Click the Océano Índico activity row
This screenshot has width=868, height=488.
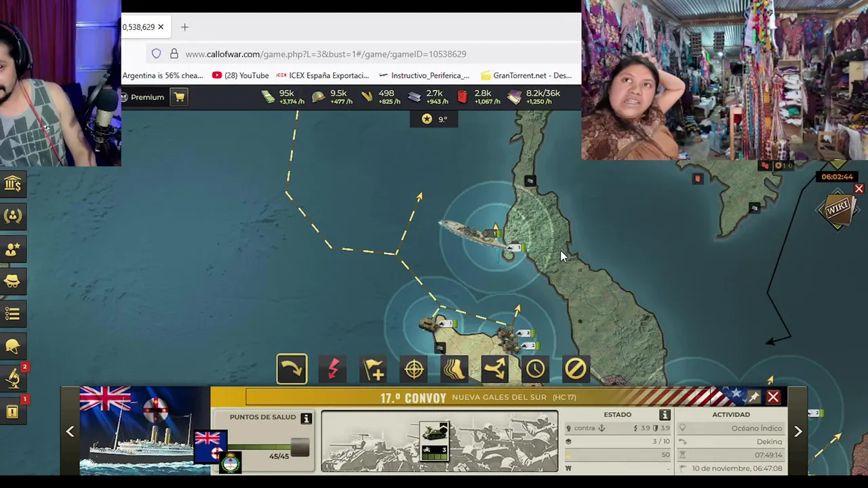pos(731,428)
